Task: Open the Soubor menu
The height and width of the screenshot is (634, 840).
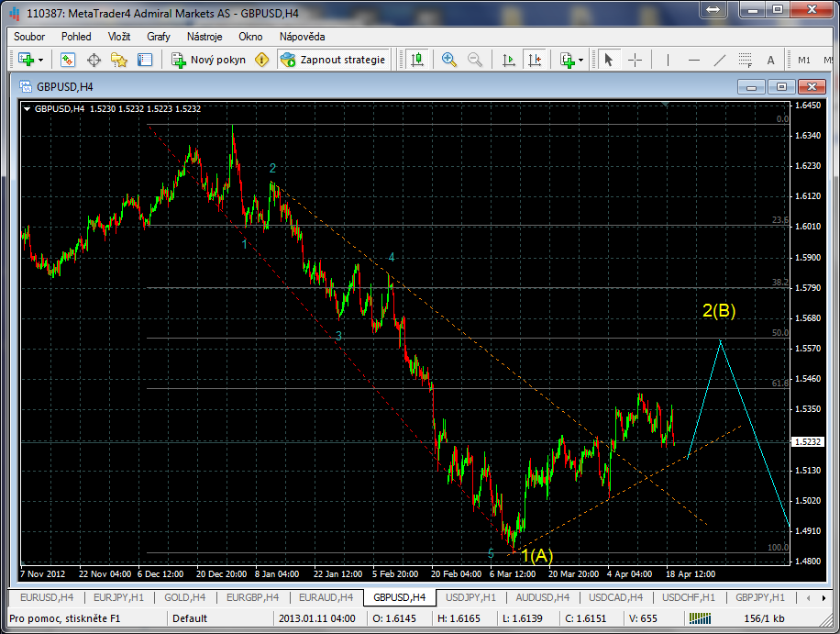Action: pyautogui.click(x=29, y=37)
